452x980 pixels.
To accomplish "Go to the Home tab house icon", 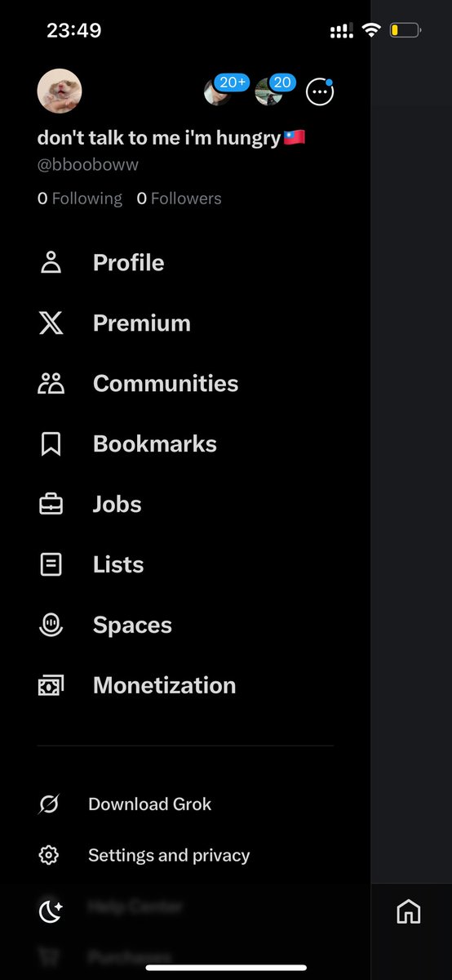I will tap(409, 911).
